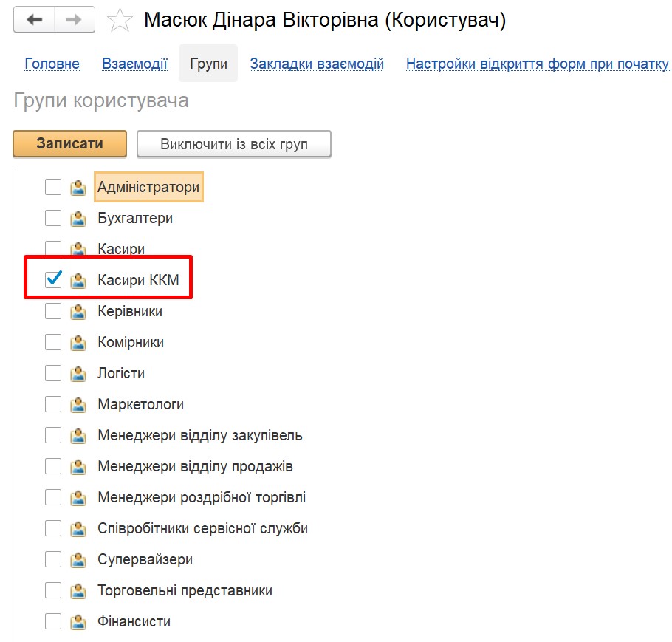Open the Головне tab

52,64
